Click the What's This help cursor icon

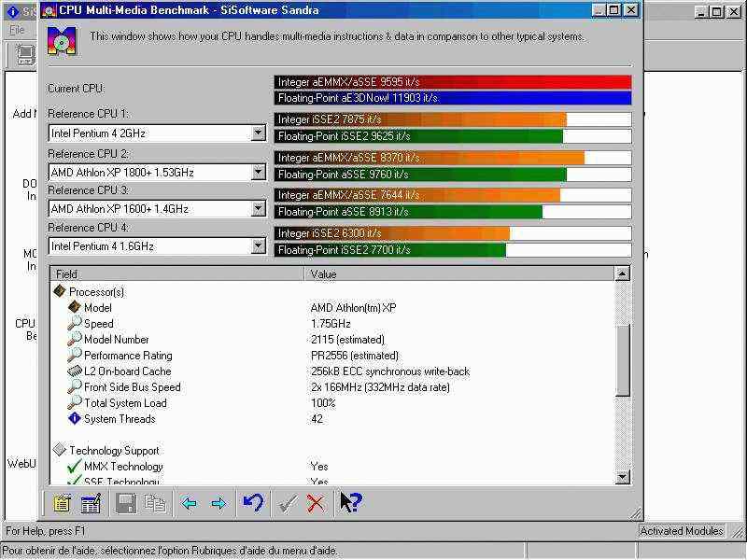coord(351,502)
